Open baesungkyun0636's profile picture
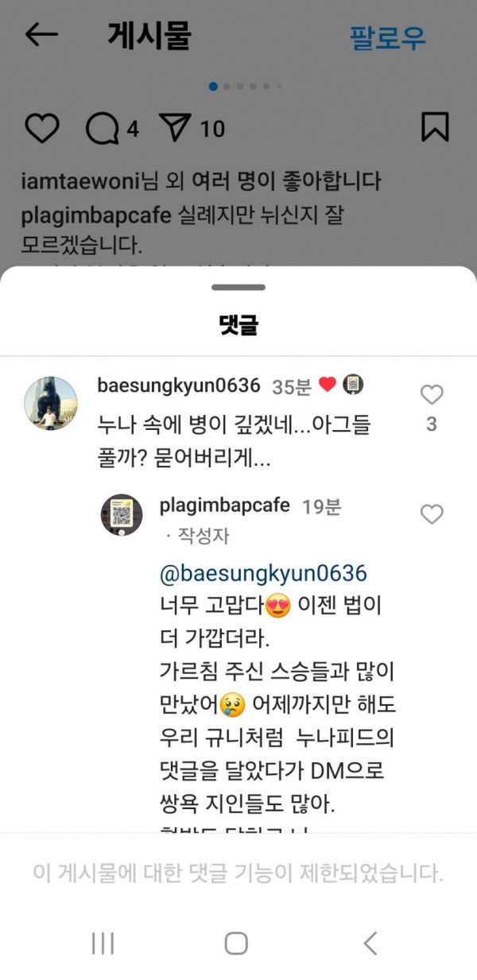 [51, 403]
